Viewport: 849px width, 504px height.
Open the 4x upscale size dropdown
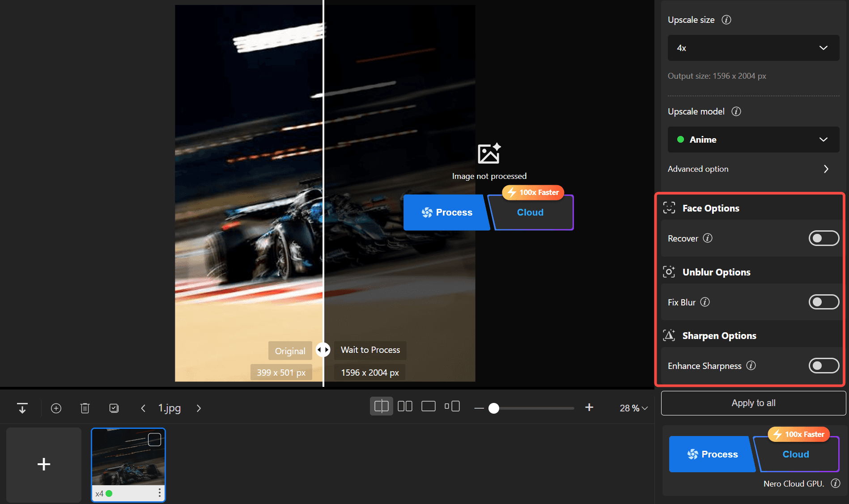tap(753, 48)
